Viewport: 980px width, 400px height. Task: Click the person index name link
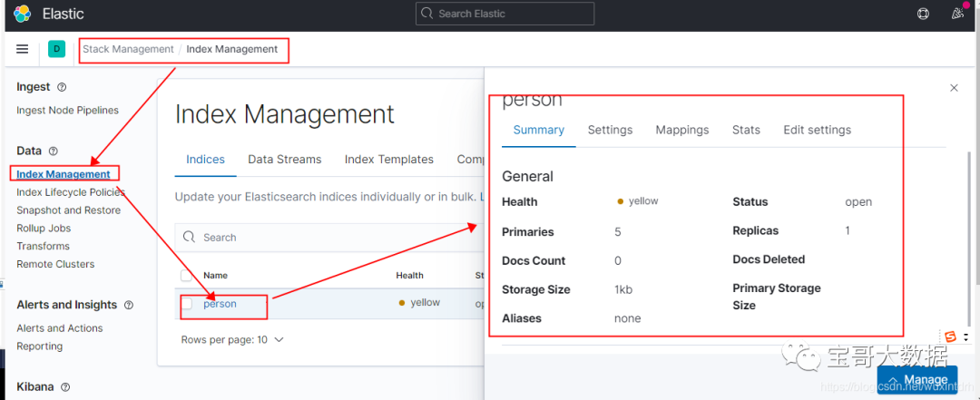220,304
